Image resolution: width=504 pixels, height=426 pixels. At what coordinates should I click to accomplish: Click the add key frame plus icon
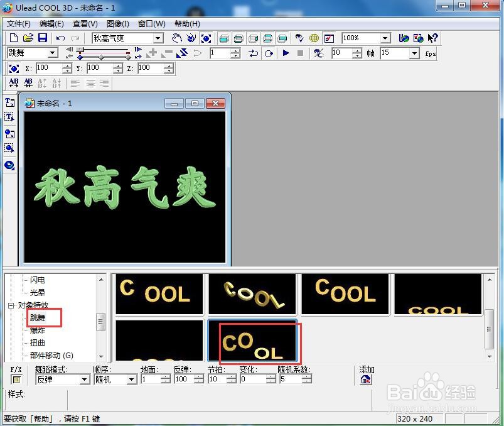pyautogui.click(x=152, y=53)
